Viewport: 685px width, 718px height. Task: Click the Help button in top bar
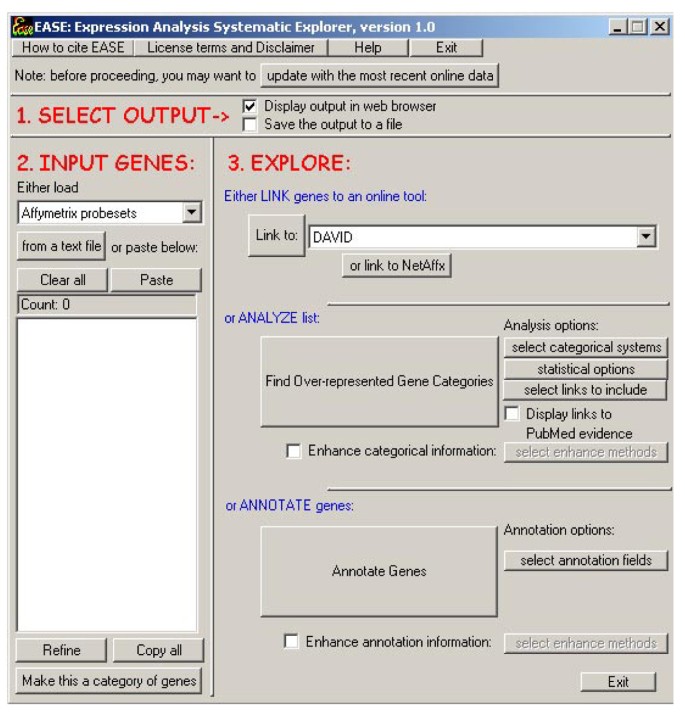pyautogui.click(x=367, y=47)
